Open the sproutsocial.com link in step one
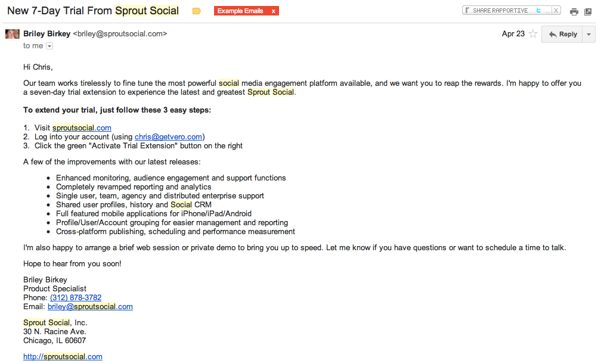Image resolution: width=601 pixels, height=364 pixels. (x=82, y=127)
